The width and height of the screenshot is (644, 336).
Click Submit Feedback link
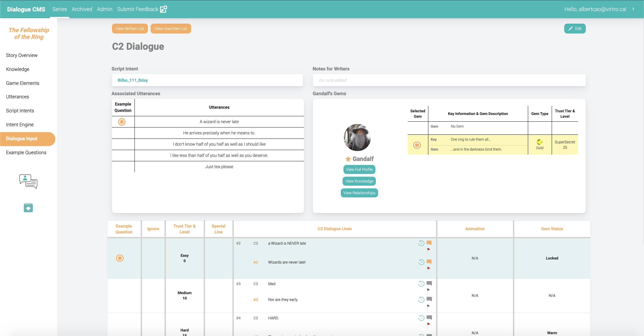click(x=138, y=9)
